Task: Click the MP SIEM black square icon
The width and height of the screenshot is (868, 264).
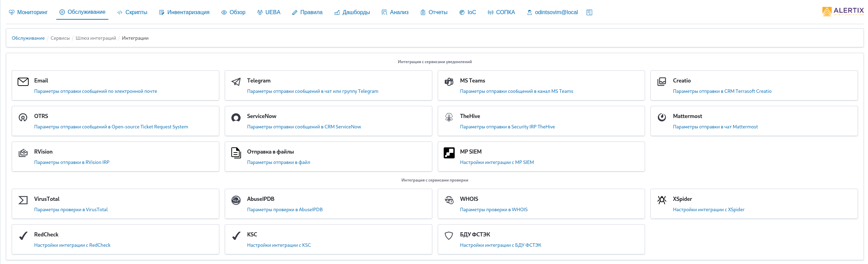Action: [449, 153]
